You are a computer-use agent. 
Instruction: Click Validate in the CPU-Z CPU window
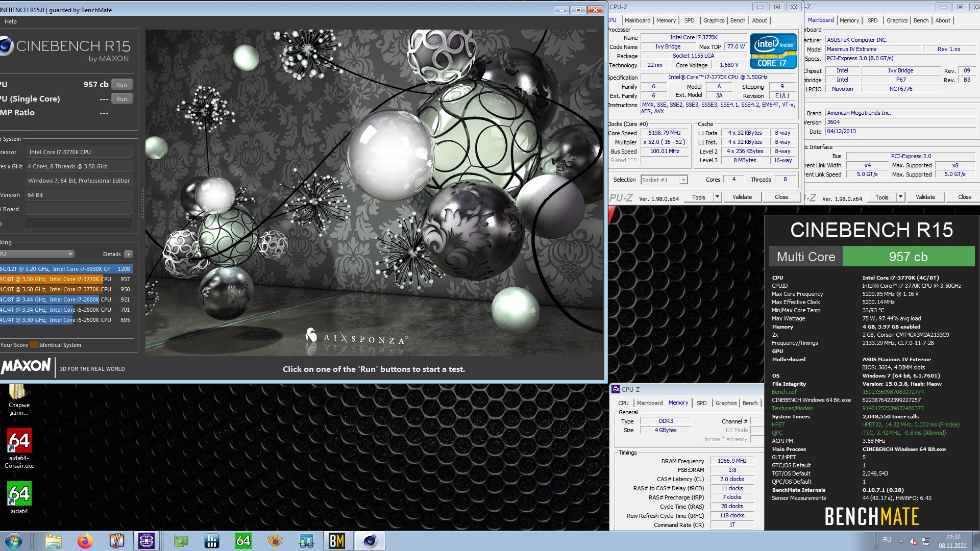742,197
